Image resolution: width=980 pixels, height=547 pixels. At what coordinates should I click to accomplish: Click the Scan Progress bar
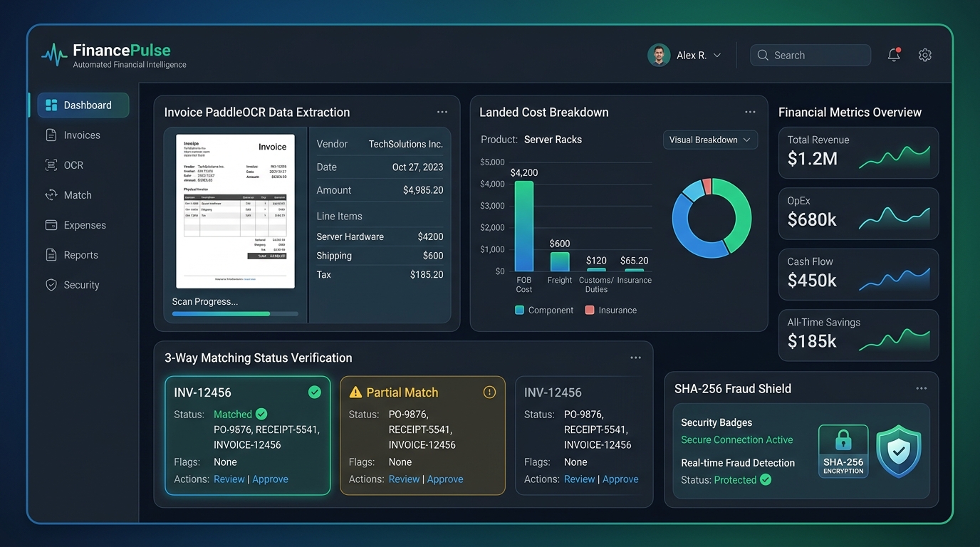pyautogui.click(x=235, y=313)
